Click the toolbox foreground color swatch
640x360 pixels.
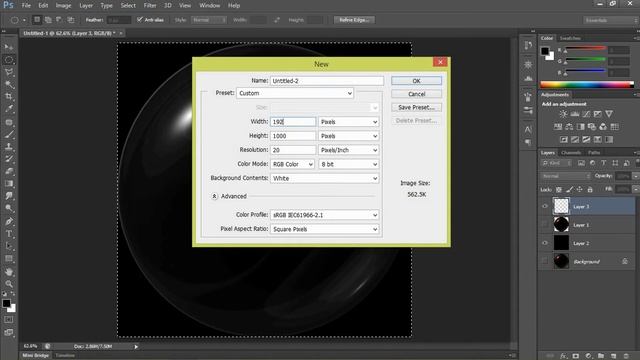pyautogui.click(x=6, y=303)
